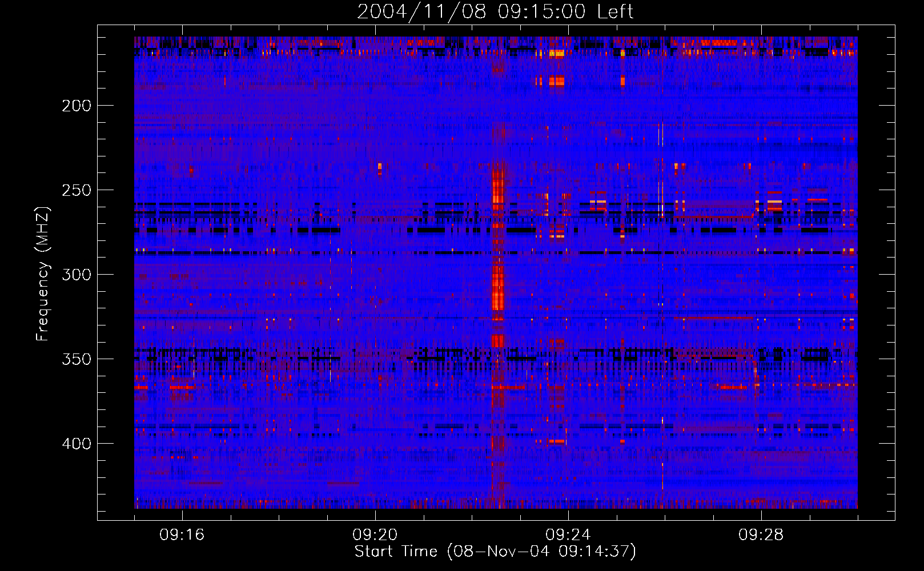Viewport: 924px width, 571px height.
Task: Click the 09:24 time tick label
Action: (568, 535)
